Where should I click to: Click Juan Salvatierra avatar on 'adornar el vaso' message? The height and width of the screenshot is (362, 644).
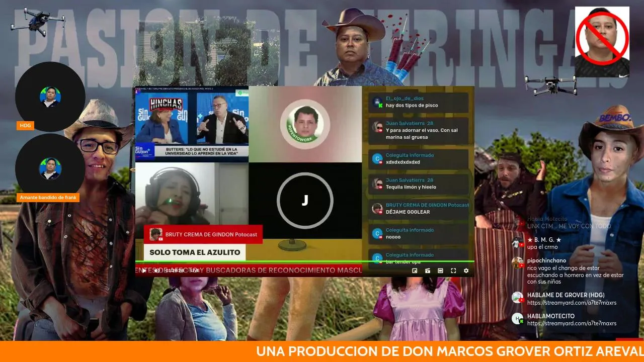pyautogui.click(x=377, y=127)
